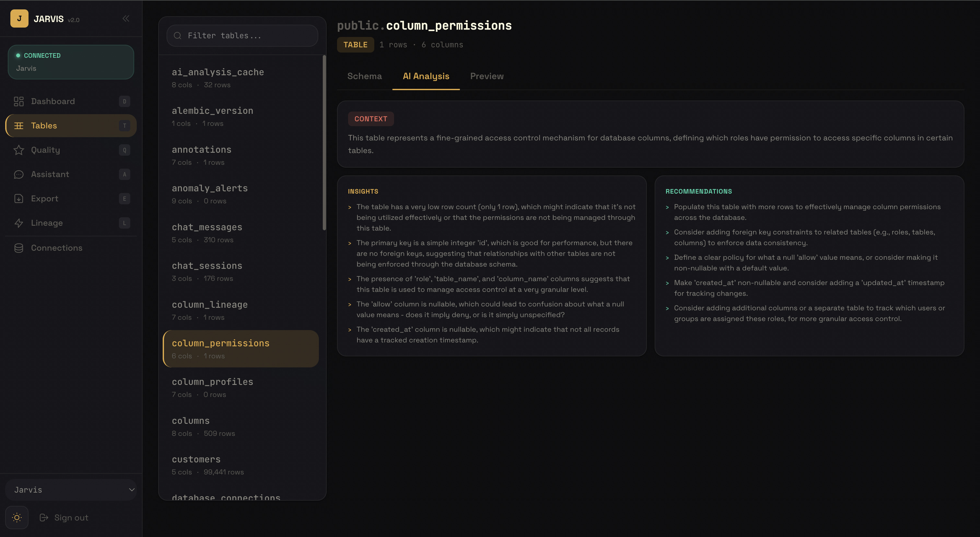This screenshot has width=980, height=537.
Task: Click the RECOMMENDATIONS heading
Action: pos(698,191)
